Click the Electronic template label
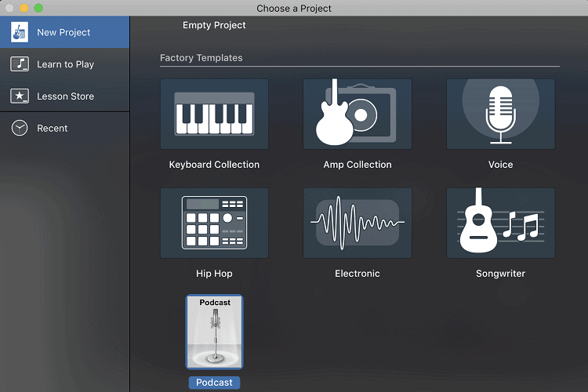The width and height of the screenshot is (588, 392). [358, 274]
